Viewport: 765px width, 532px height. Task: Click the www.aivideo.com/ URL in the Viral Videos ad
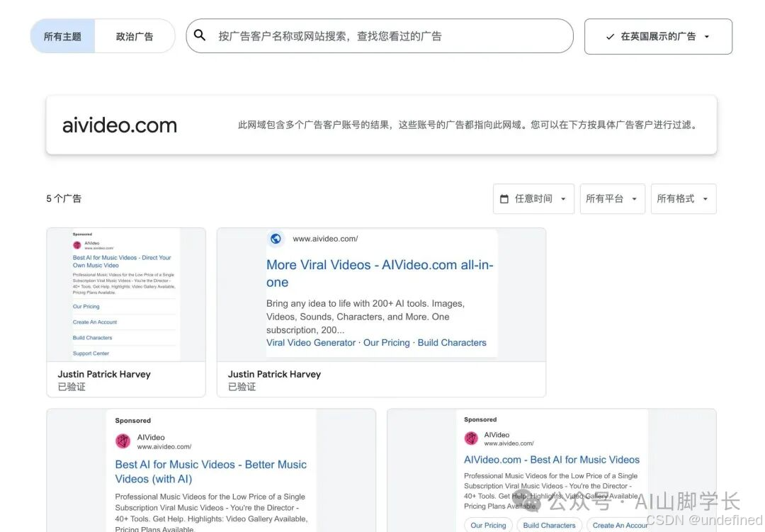[x=325, y=239]
